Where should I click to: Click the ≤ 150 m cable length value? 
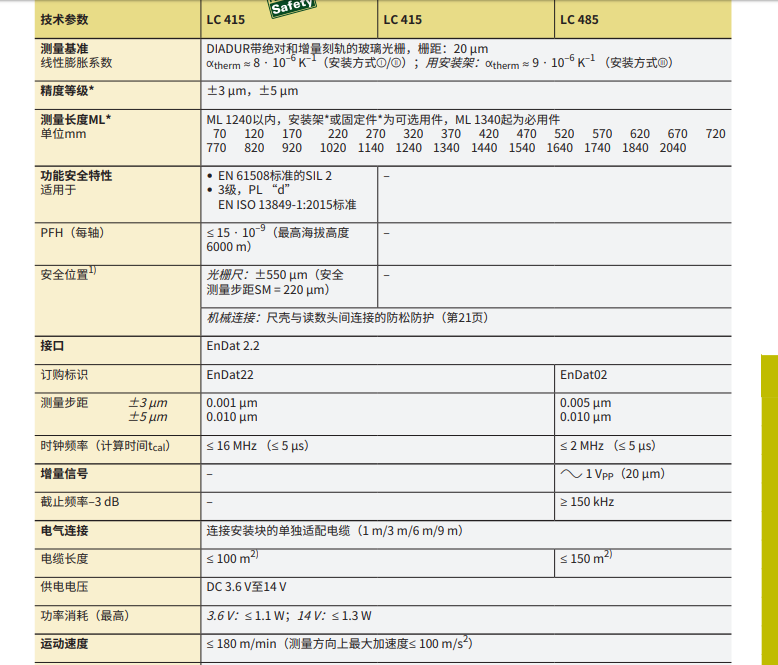tap(585, 558)
